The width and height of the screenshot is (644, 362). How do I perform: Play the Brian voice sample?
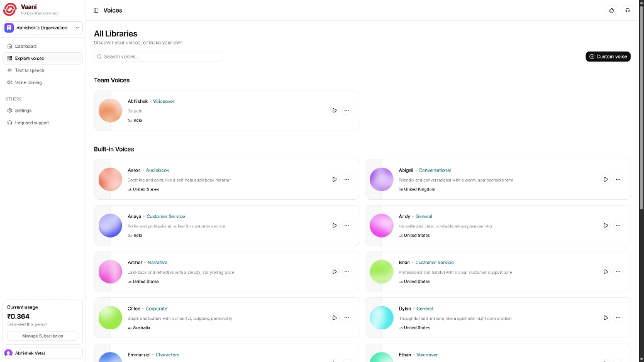point(606,271)
